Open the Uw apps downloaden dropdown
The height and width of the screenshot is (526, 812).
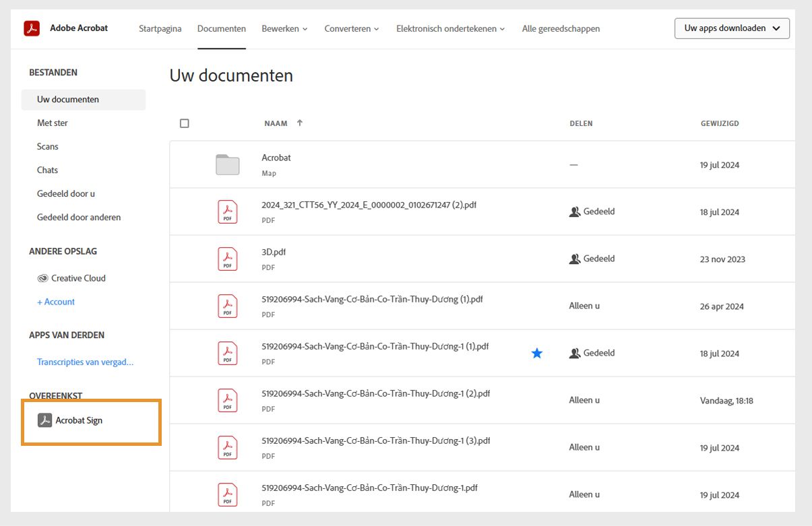[732, 28]
